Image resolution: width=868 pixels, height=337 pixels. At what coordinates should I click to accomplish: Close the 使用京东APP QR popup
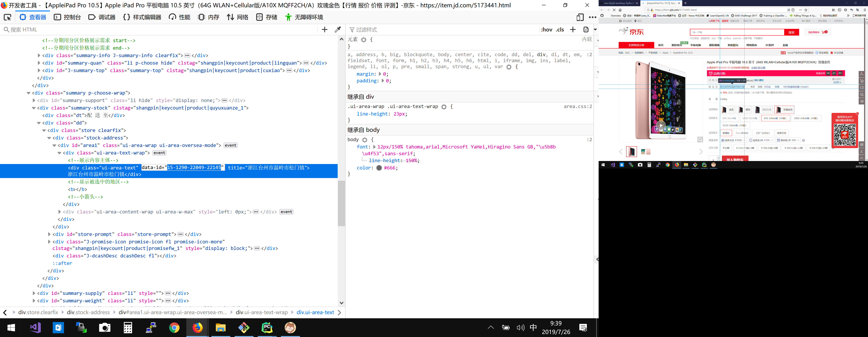tap(858, 113)
